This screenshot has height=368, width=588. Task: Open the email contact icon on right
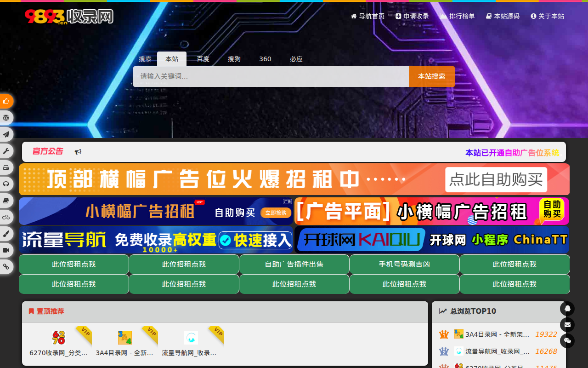567,325
